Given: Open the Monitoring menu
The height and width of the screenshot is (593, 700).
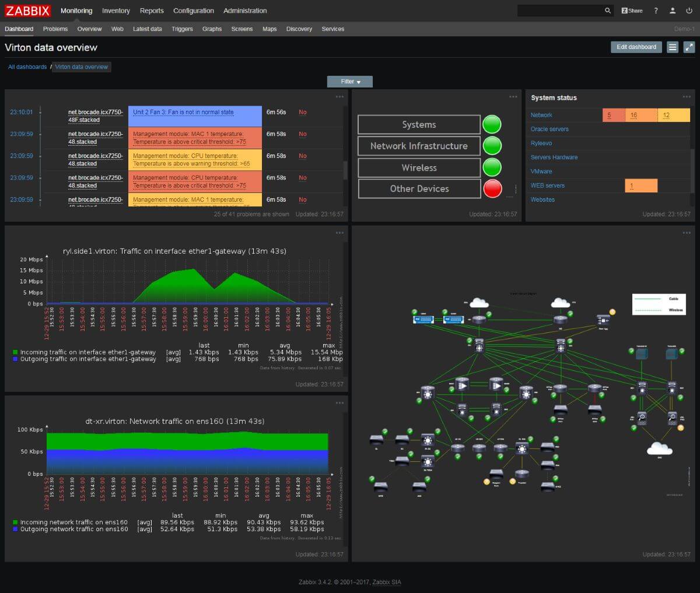Looking at the screenshot, I should click(76, 10).
